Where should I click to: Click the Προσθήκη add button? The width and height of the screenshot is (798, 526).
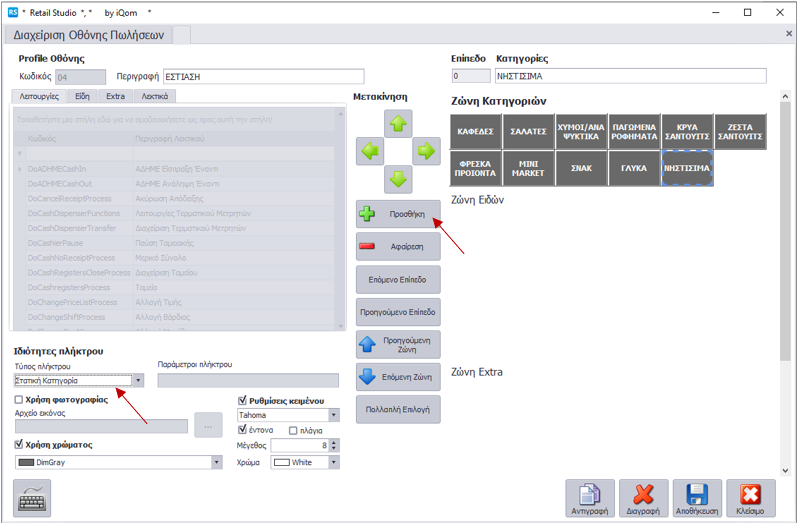tap(398, 214)
